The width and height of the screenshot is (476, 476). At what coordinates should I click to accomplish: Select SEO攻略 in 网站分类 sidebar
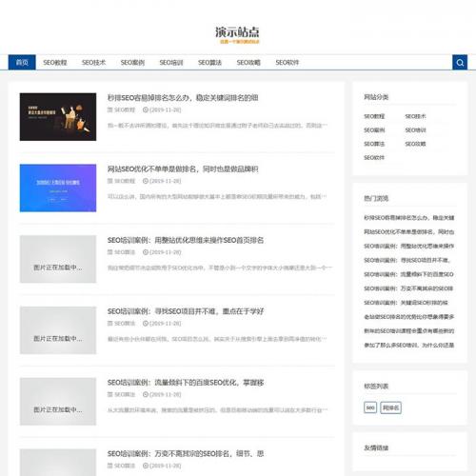tap(415, 144)
